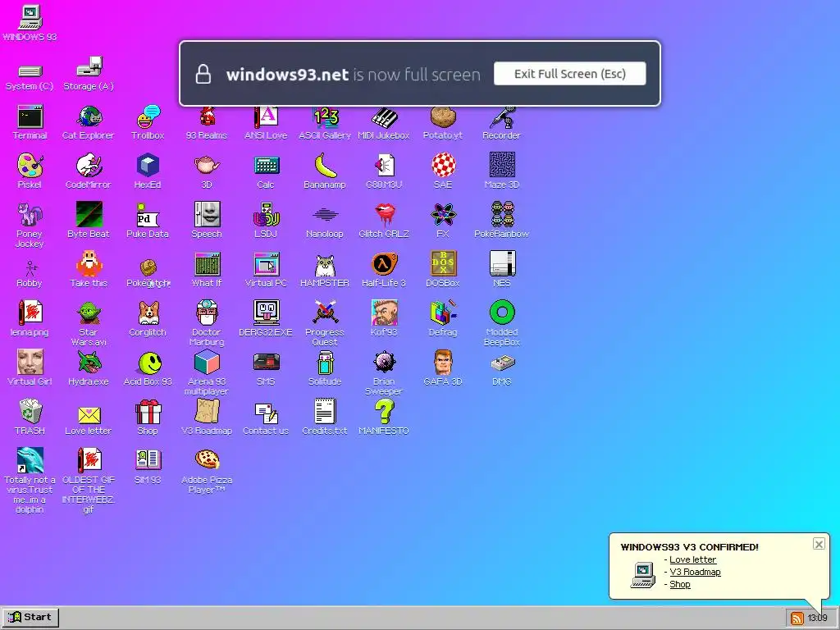The height and width of the screenshot is (630, 840).
Task: Open Star Wars.avi Yoda icon
Action: pyautogui.click(x=89, y=313)
